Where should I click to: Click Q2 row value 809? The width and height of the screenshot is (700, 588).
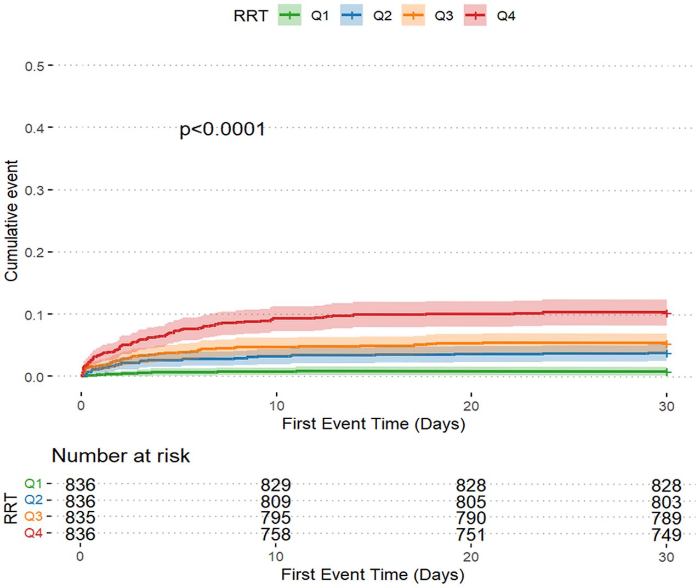pyautogui.click(x=276, y=501)
